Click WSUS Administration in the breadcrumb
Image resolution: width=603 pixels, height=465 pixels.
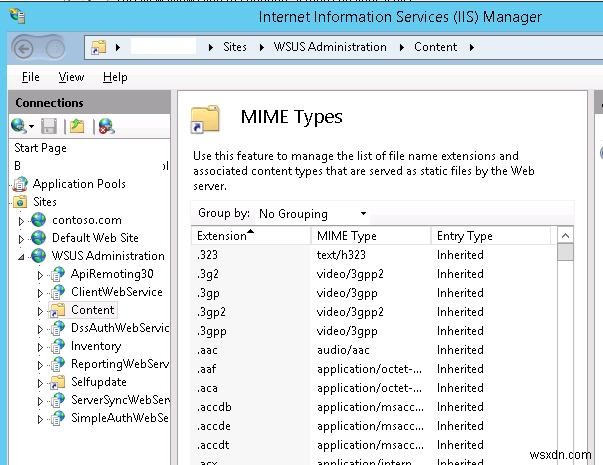pyautogui.click(x=330, y=47)
